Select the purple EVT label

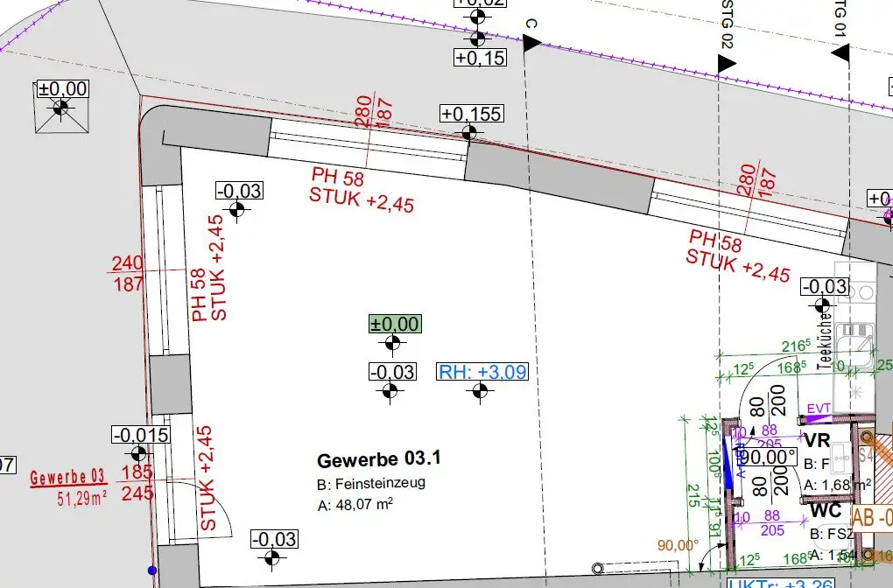pos(819,408)
